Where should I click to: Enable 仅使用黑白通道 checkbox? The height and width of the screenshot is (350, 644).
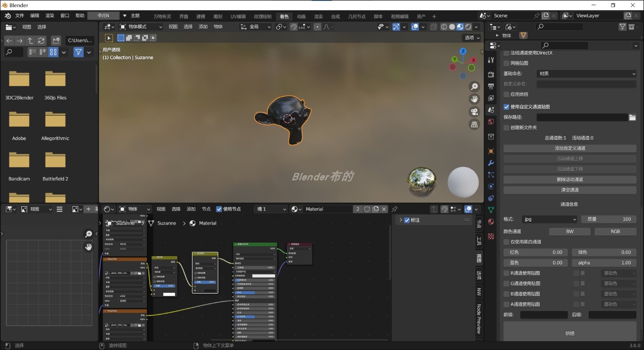(x=506, y=242)
